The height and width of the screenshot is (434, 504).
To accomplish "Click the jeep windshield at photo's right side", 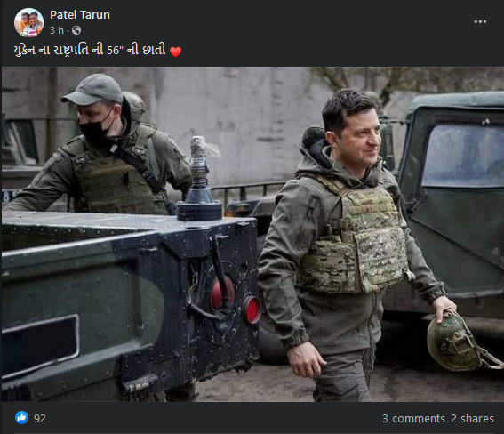I will (464, 156).
